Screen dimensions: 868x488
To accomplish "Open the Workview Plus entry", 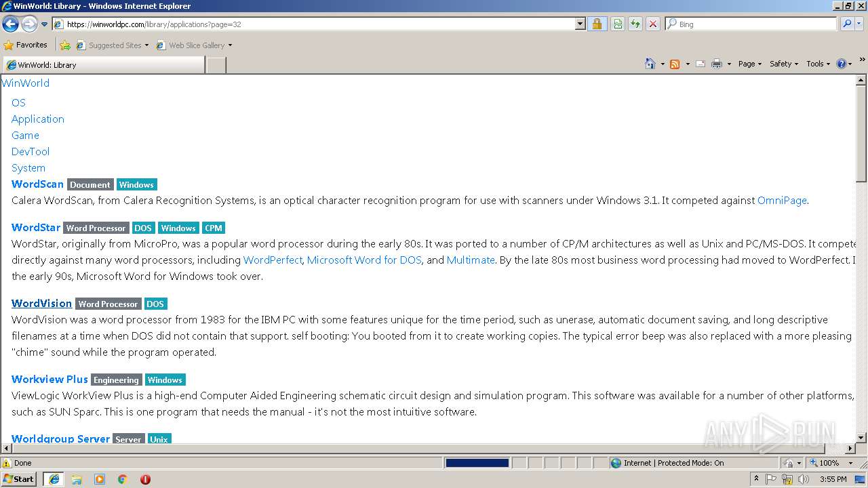I will (50, 380).
